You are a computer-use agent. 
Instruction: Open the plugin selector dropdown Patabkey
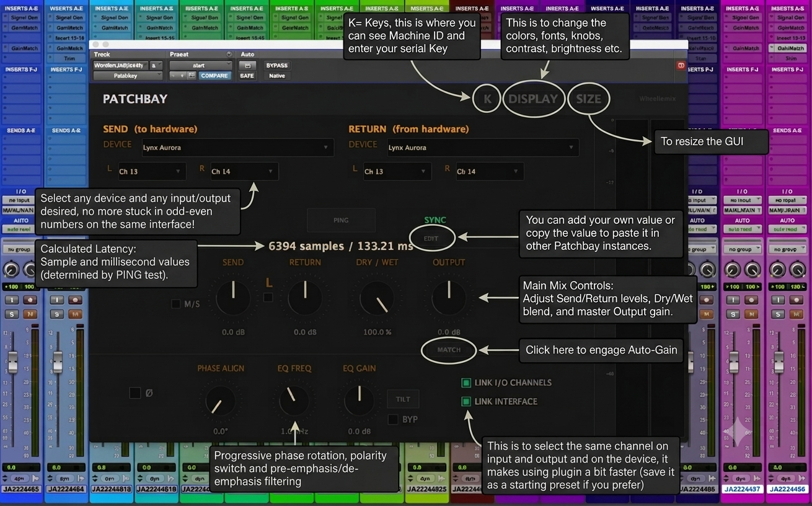coord(128,76)
